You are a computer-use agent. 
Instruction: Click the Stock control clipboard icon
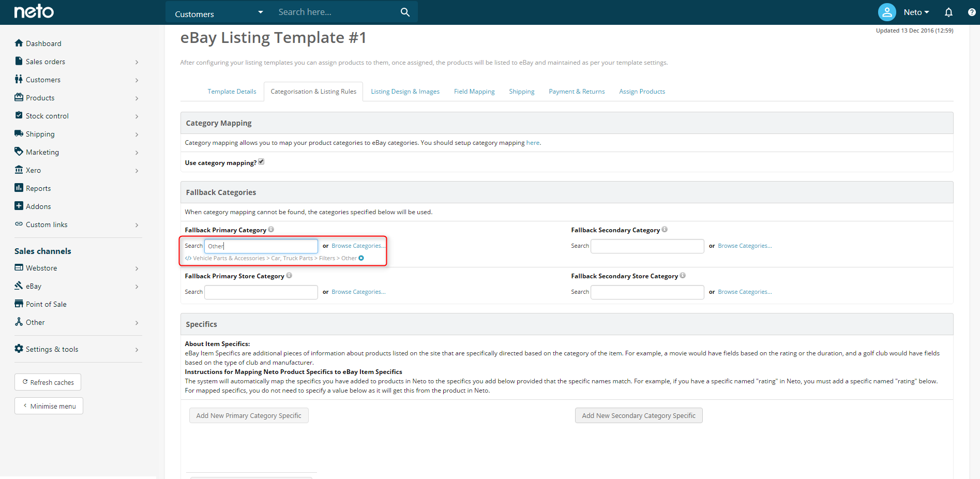point(19,115)
